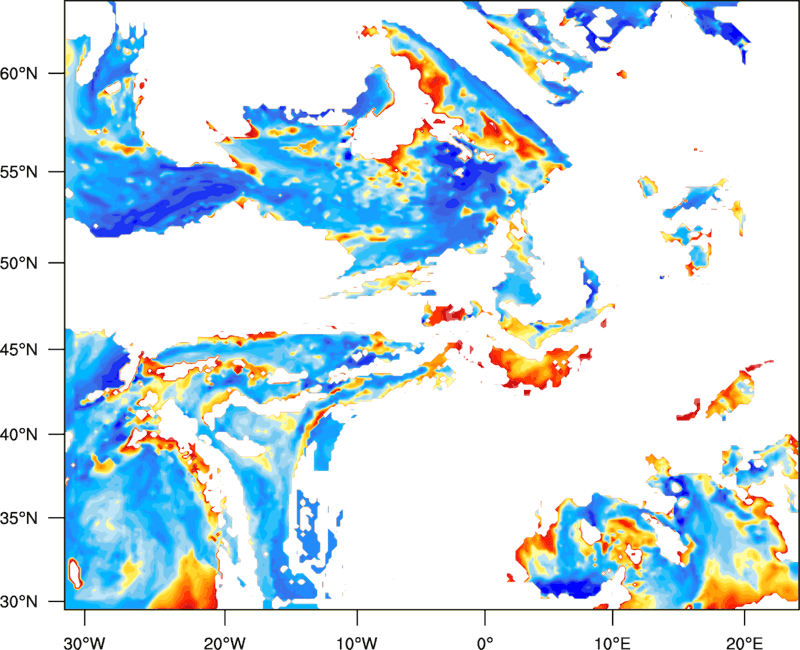
Task: Click the 45°N latitude label
Action: tap(19, 349)
